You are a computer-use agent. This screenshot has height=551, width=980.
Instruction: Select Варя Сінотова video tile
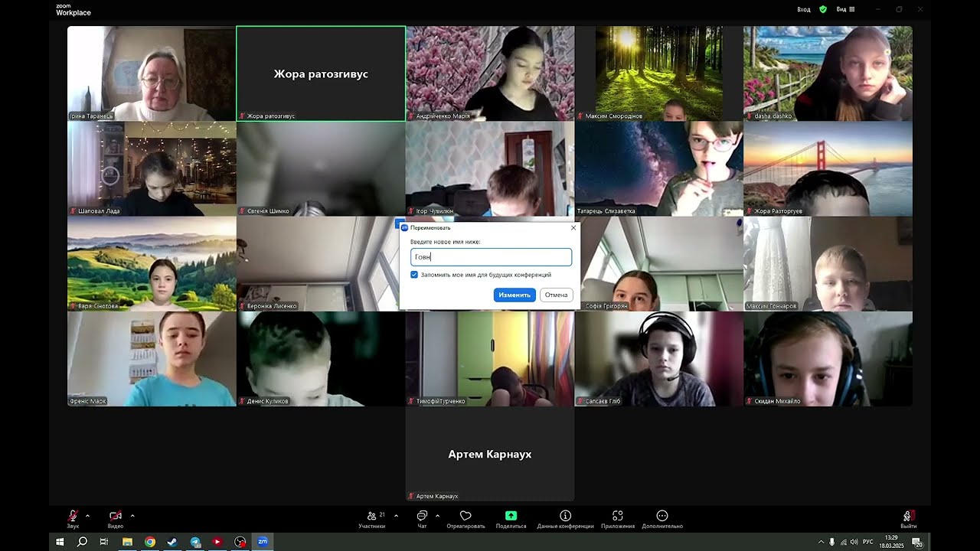pyautogui.click(x=152, y=263)
